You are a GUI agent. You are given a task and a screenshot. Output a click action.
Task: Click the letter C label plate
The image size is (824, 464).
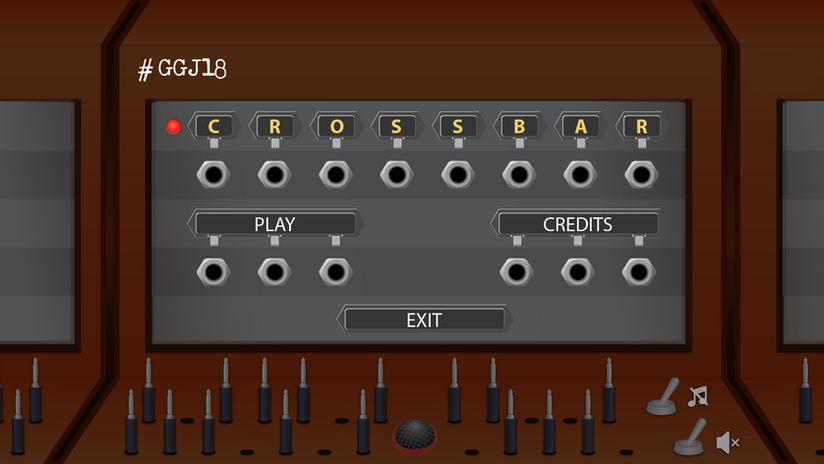[213, 126]
